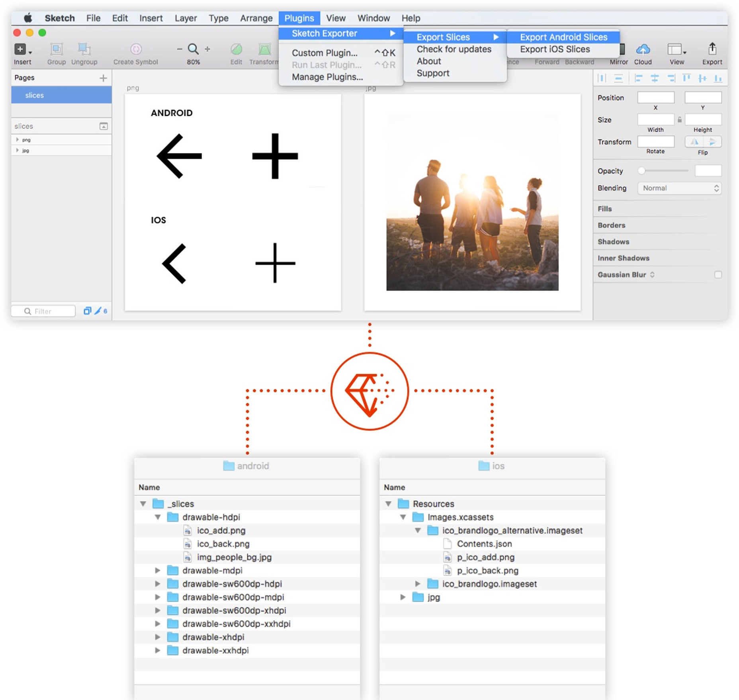Toggle the Gaussian Blur checkbox
The width and height of the screenshot is (739, 700).
point(718,275)
